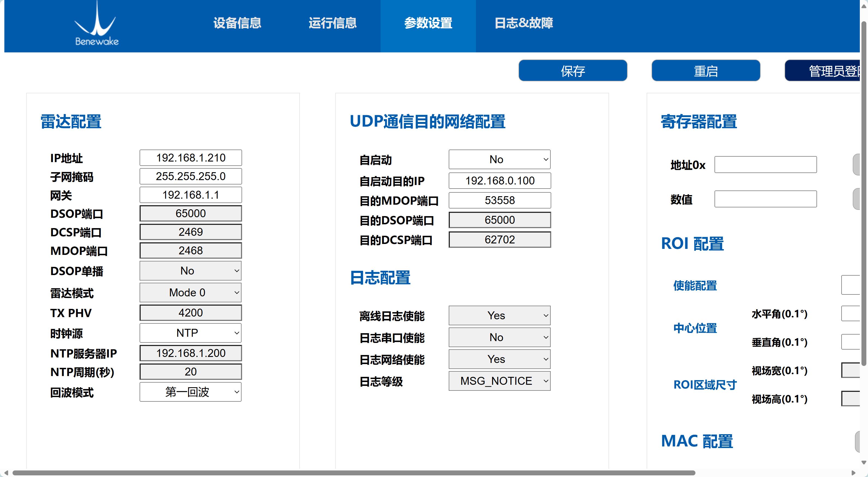
Task: Click the IP地址 input field
Action: pyautogui.click(x=191, y=157)
